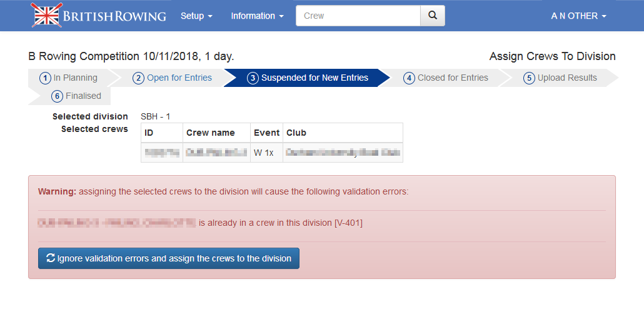The height and width of the screenshot is (319, 644).
Task: Click the step 5 circle number icon
Action: (x=529, y=78)
